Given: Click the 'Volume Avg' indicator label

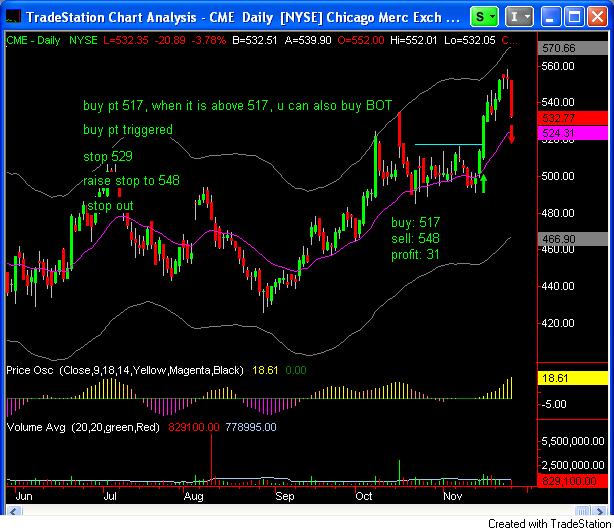Looking at the screenshot, I should pos(36,427).
